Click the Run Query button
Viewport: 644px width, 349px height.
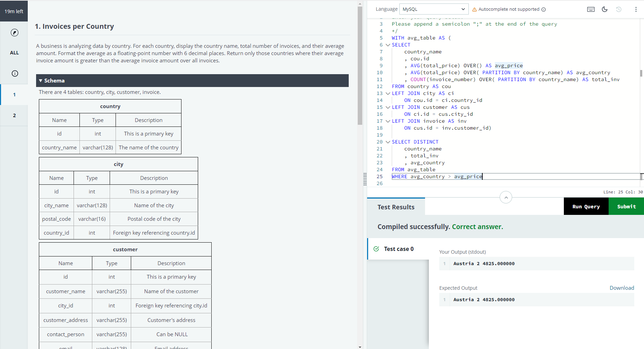(x=586, y=207)
